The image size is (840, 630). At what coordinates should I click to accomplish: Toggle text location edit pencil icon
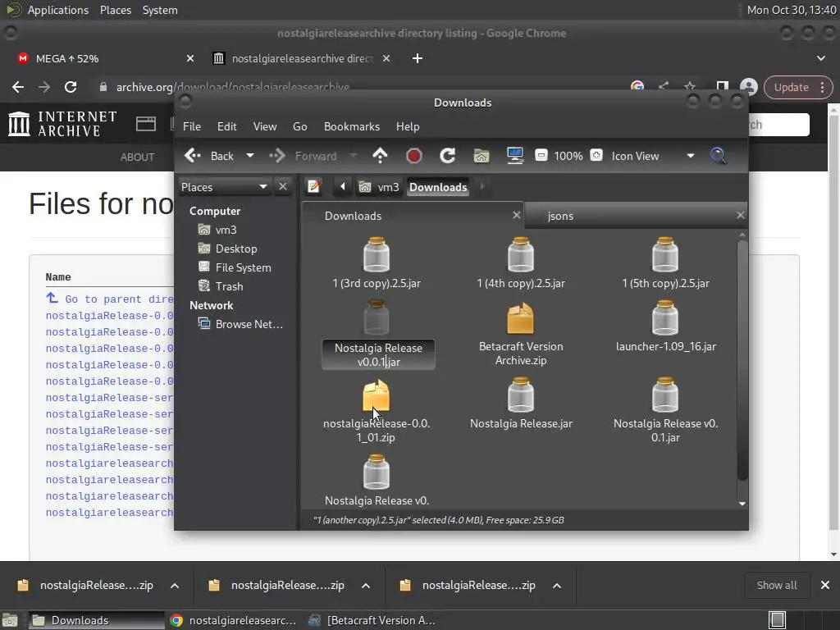314,186
